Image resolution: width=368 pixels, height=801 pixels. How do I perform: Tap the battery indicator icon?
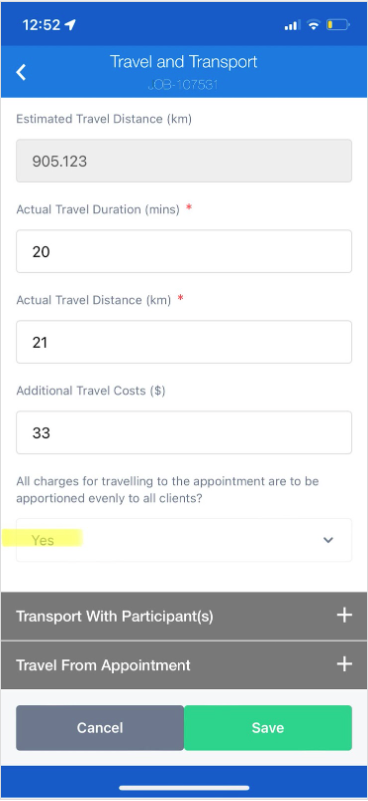click(x=338, y=25)
